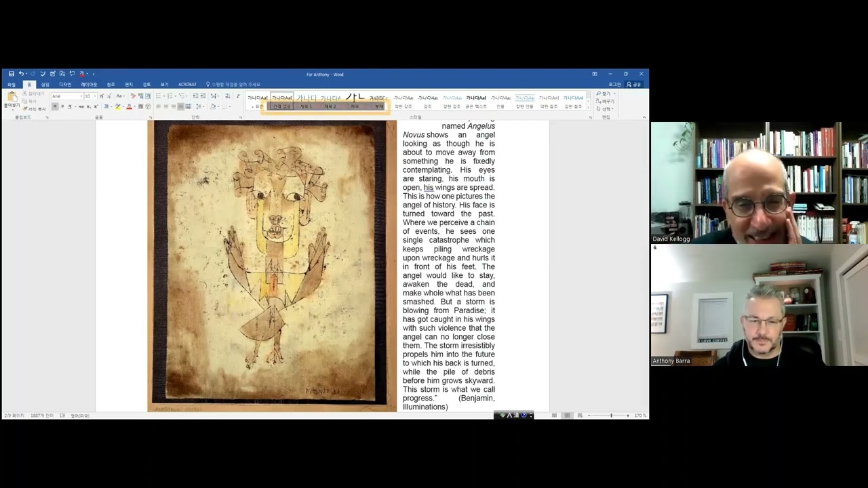Toggle strikethrough formatting

pyautogui.click(x=81, y=106)
